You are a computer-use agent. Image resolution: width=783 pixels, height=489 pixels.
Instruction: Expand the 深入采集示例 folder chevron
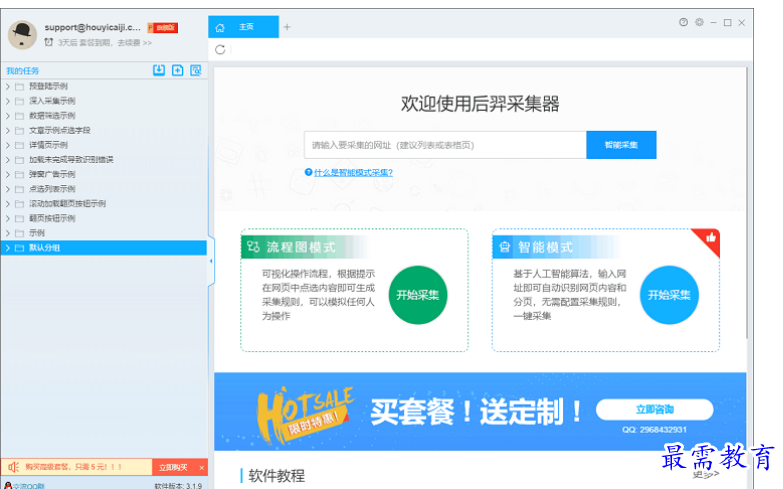click(x=7, y=101)
